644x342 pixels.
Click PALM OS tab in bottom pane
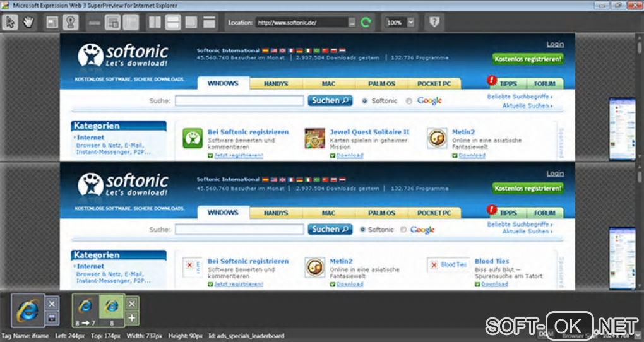pos(381,213)
